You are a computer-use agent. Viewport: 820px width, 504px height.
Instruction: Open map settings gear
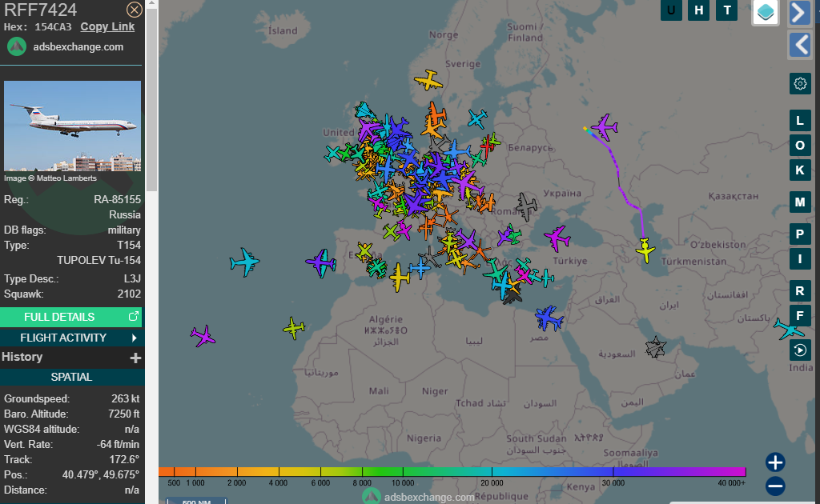[800, 83]
